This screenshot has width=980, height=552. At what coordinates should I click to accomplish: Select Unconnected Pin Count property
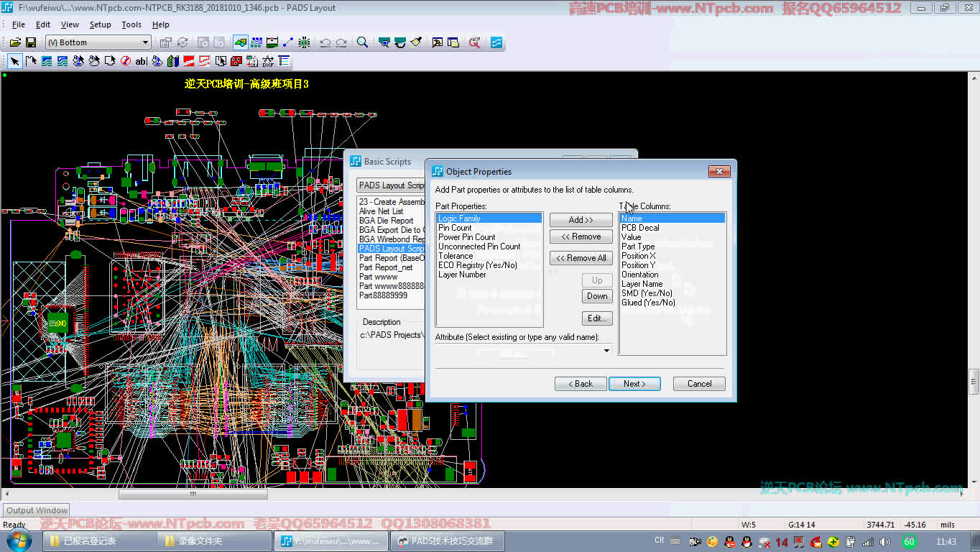[x=489, y=247]
